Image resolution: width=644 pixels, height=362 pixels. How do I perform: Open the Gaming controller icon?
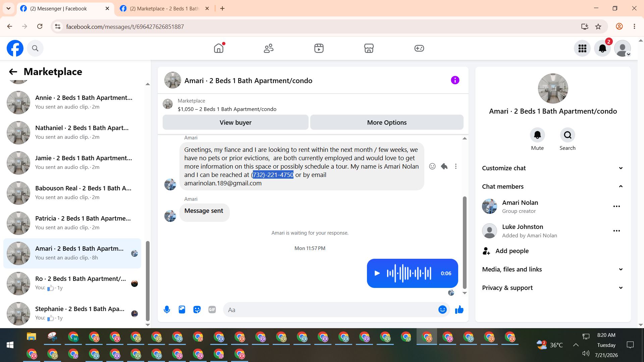click(419, 48)
